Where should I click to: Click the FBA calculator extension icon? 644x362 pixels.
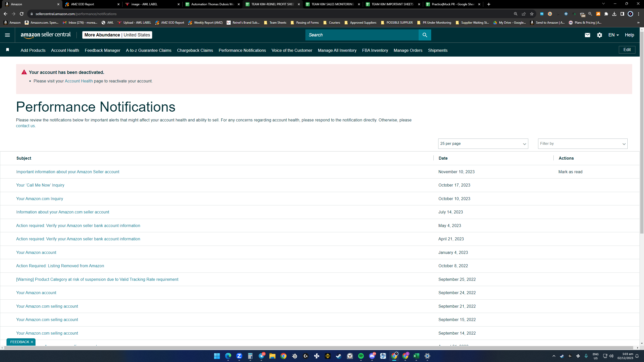pos(542,14)
